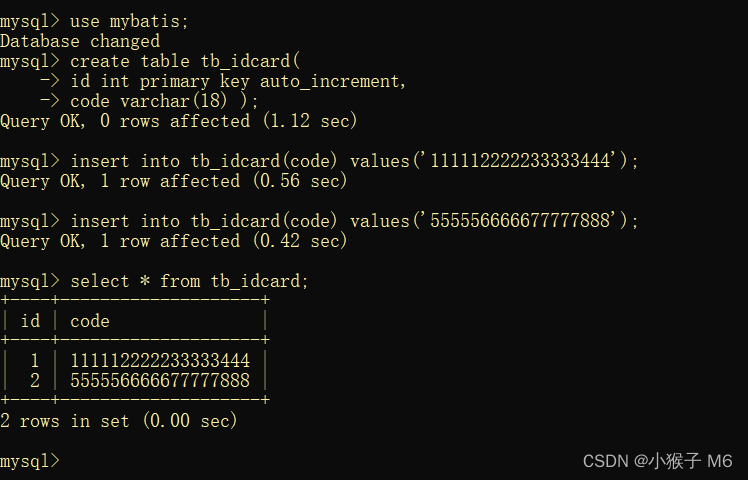Click the 'select * from tb_idcard;' query

pos(190,281)
